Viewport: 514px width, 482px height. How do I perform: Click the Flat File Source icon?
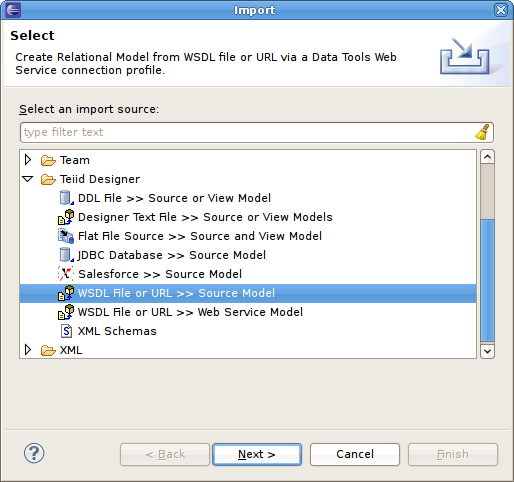pos(66,236)
